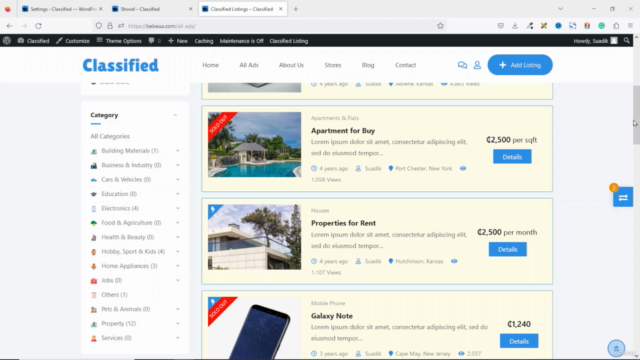Expand the Hobby, Sport & Kids subcategories
Image resolution: width=640 pixels, height=360 pixels.
tap(178, 251)
